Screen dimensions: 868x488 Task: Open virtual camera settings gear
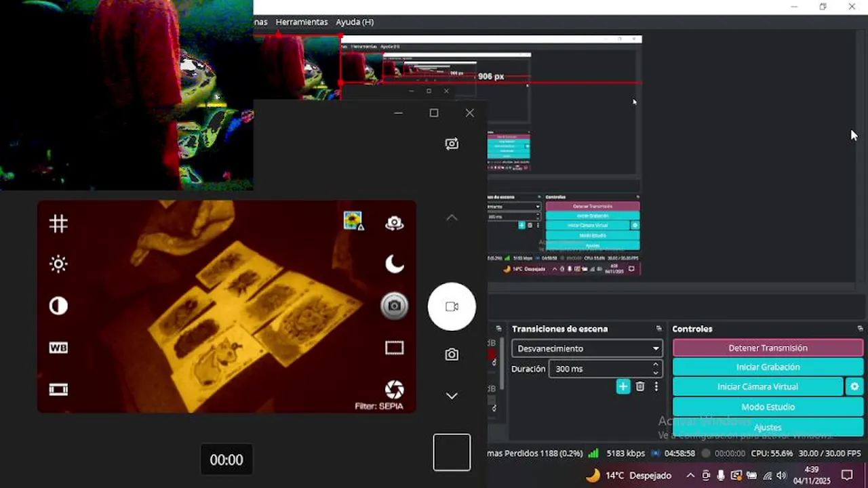point(854,386)
